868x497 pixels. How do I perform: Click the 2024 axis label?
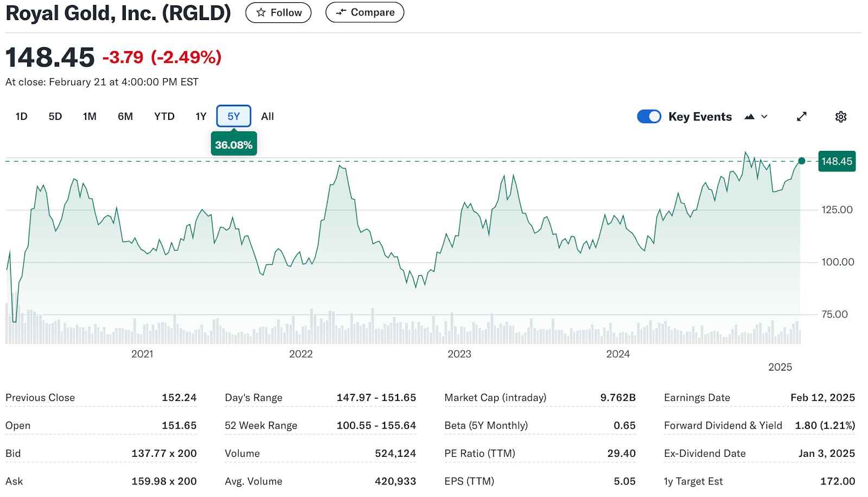click(x=618, y=354)
